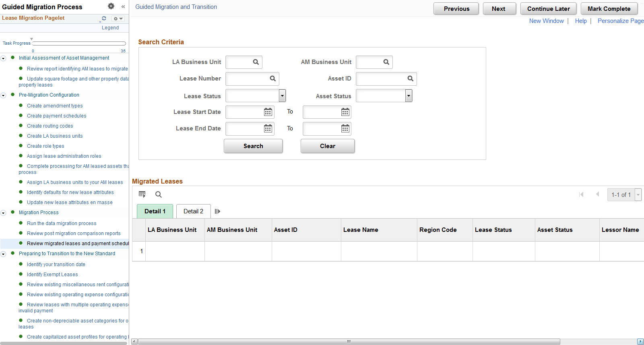Open the find icon in Migrated Leases grid
This screenshot has height=345, width=644.
click(159, 194)
